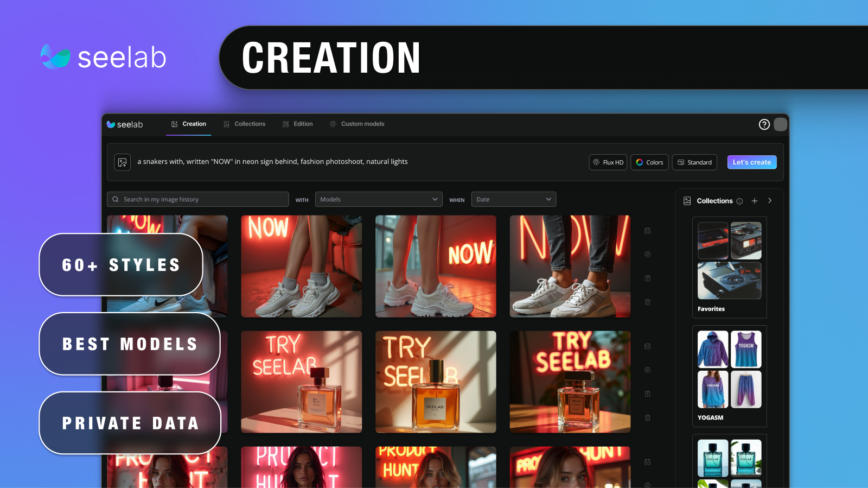Click date icon beside NOW sneakers row
Image resolution: width=868 pixels, height=488 pixels.
coord(647,231)
